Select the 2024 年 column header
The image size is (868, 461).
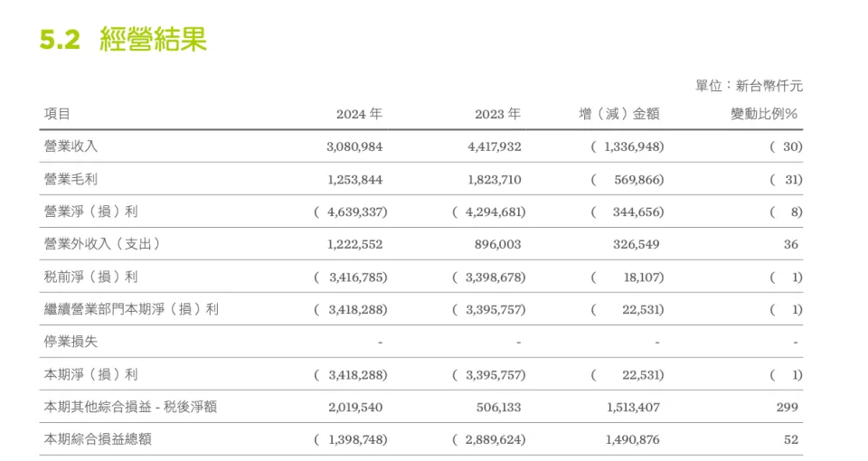coord(359,114)
